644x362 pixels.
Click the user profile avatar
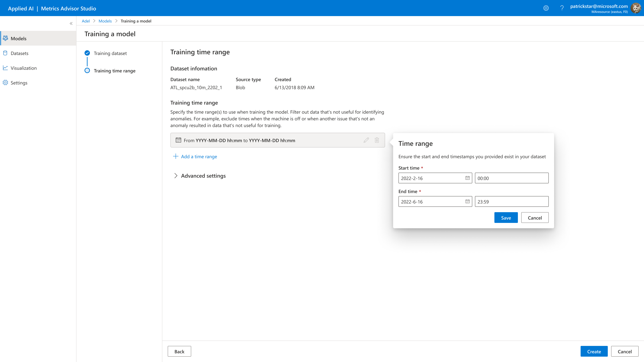[x=636, y=8]
